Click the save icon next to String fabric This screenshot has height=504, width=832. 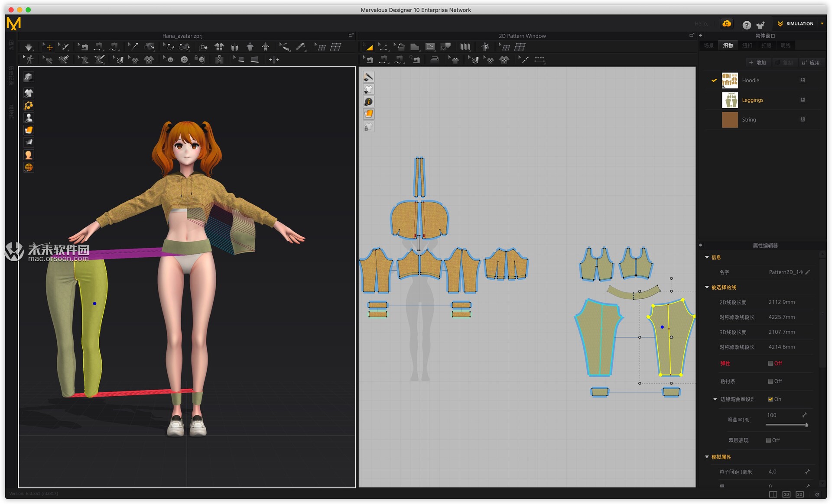(803, 120)
